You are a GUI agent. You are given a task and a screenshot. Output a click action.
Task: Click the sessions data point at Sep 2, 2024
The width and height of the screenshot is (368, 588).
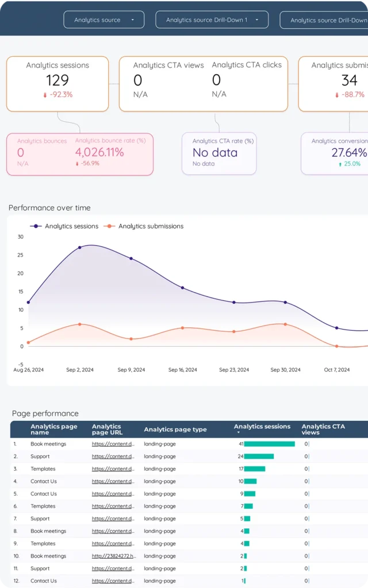pyautogui.click(x=79, y=247)
